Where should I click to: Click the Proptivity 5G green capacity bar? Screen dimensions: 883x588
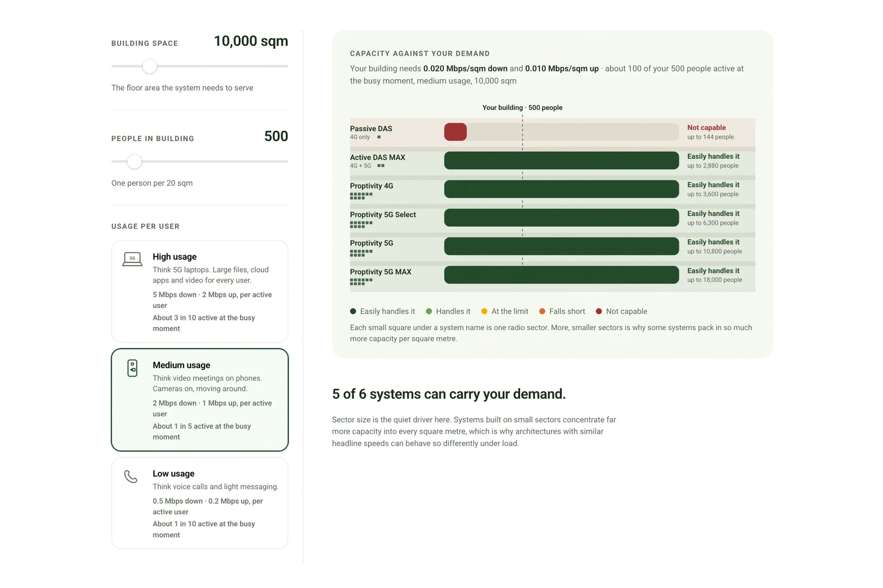561,246
